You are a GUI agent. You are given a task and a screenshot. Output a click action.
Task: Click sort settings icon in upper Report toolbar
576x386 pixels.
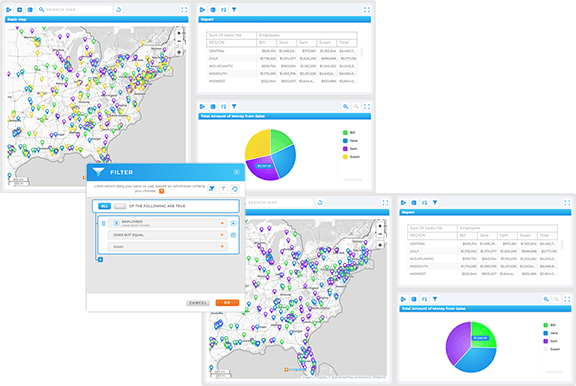click(223, 10)
